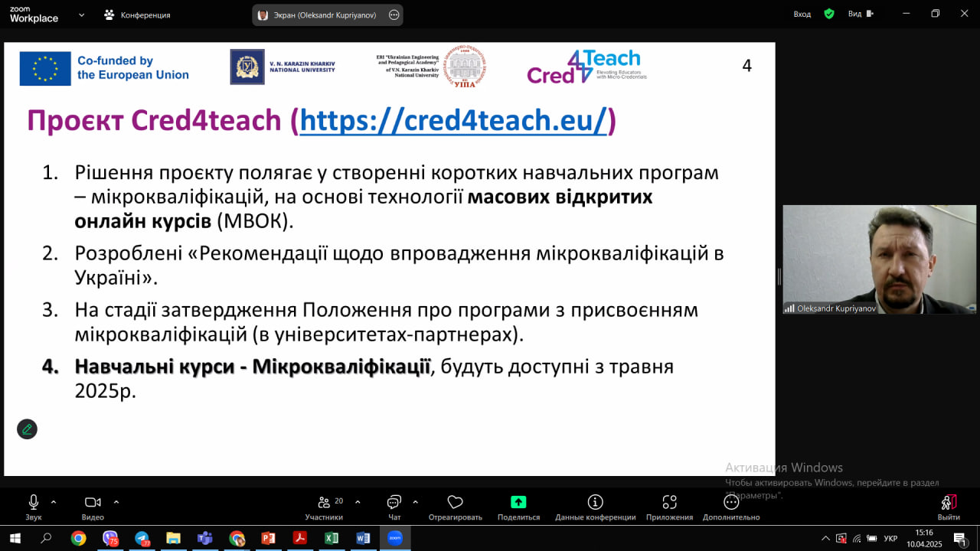Open Microsoft Teams from the taskbar
This screenshot has height=551, width=980.
click(x=204, y=538)
